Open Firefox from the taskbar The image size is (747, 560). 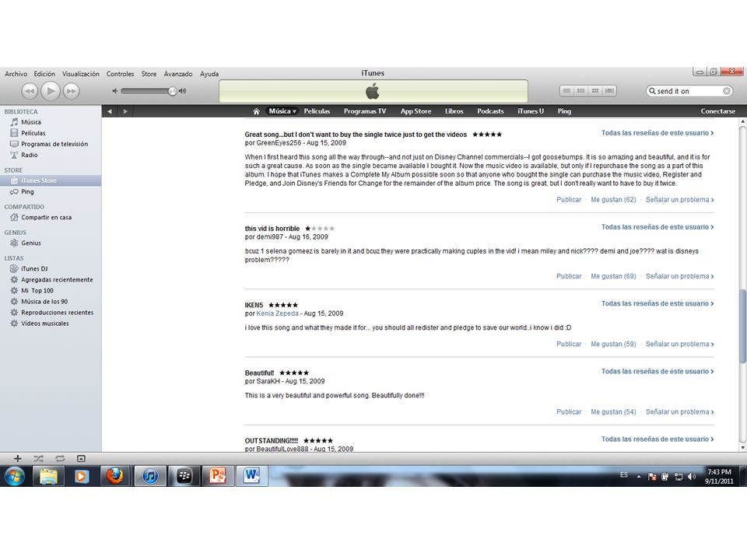pyautogui.click(x=114, y=476)
